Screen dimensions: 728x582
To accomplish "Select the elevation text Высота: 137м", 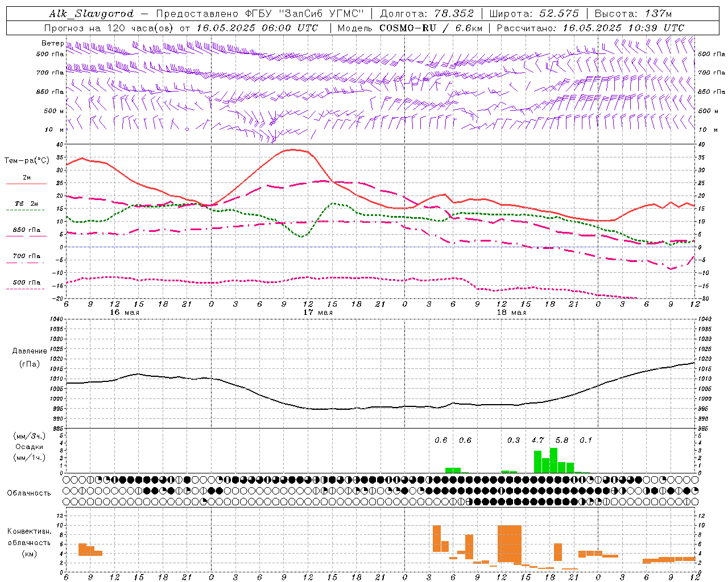I will 633,14.
